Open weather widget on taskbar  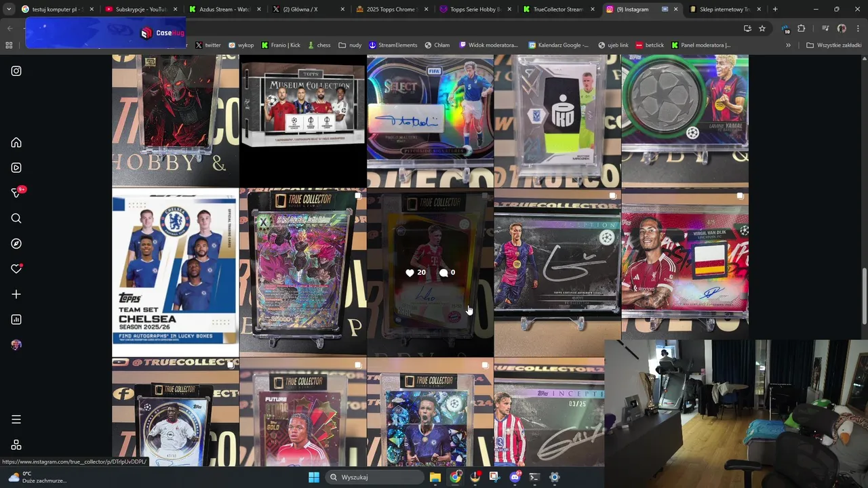39,477
